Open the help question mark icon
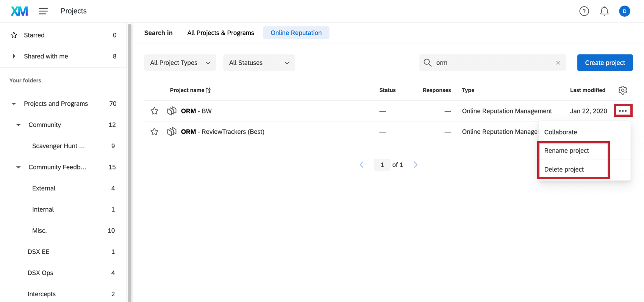 (584, 11)
